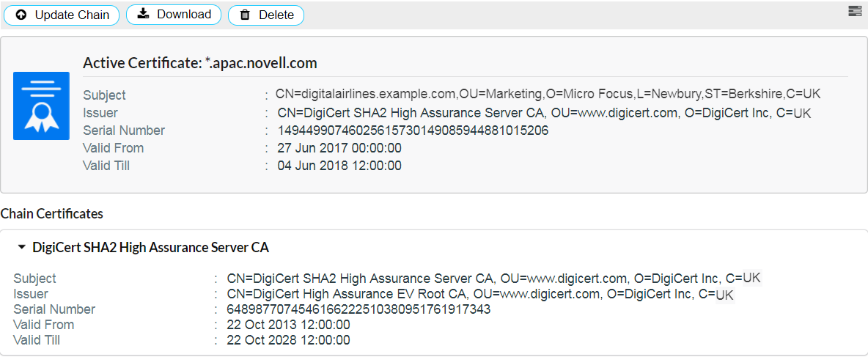Image resolution: width=868 pixels, height=357 pixels.
Task: Click the active certificate serial number 1494499... value
Action: pos(413,130)
